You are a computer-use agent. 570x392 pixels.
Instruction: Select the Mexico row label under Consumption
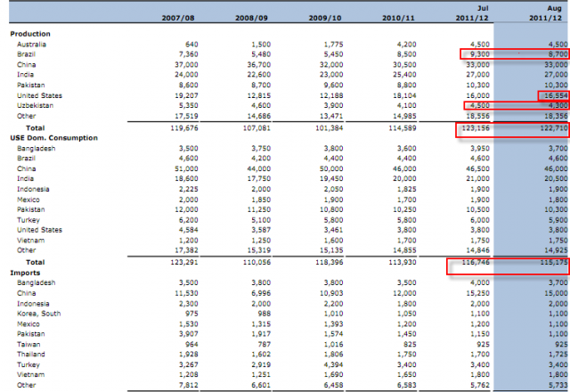pos(28,200)
